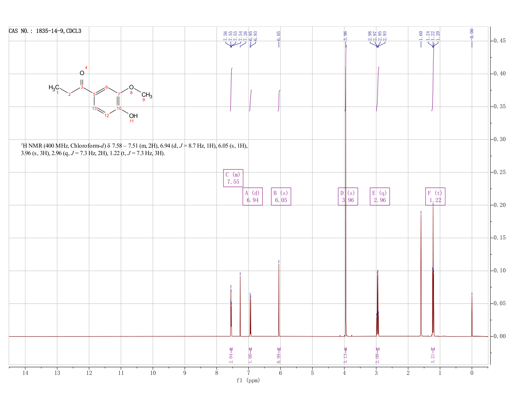Click x-axis tick label 14
This screenshot has height=411, width=532.
25,373
